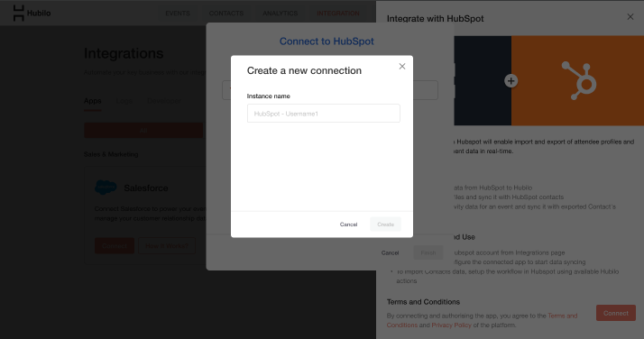Switch to the Apps tab
The image size is (644, 339).
pos(92,101)
